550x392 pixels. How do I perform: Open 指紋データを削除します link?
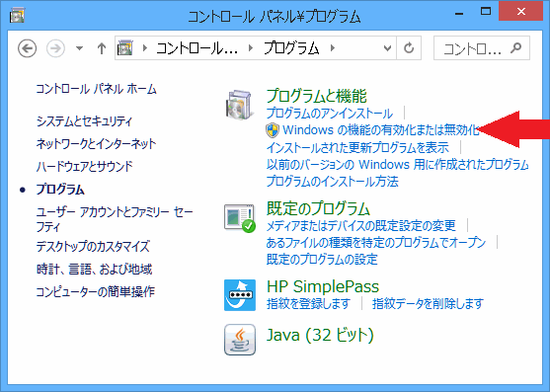(x=428, y=304)
